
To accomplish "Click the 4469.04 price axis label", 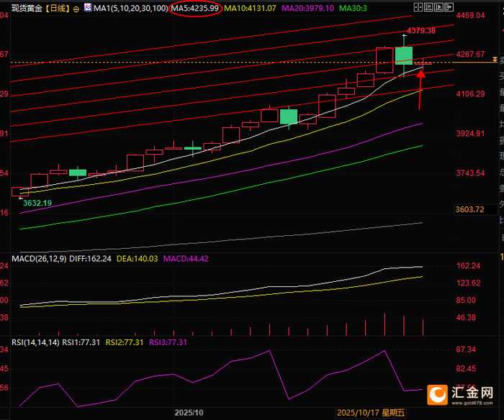I will [x=470, y=15].
